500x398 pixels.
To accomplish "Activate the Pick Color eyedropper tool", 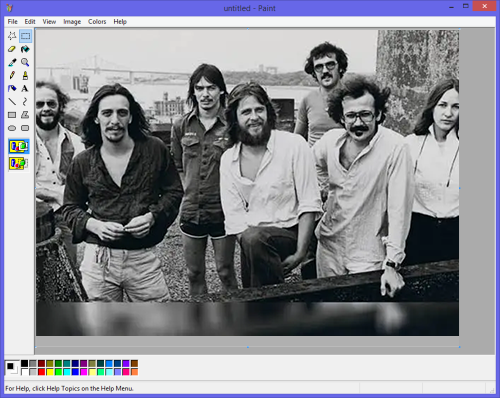I will pos(12,62).
